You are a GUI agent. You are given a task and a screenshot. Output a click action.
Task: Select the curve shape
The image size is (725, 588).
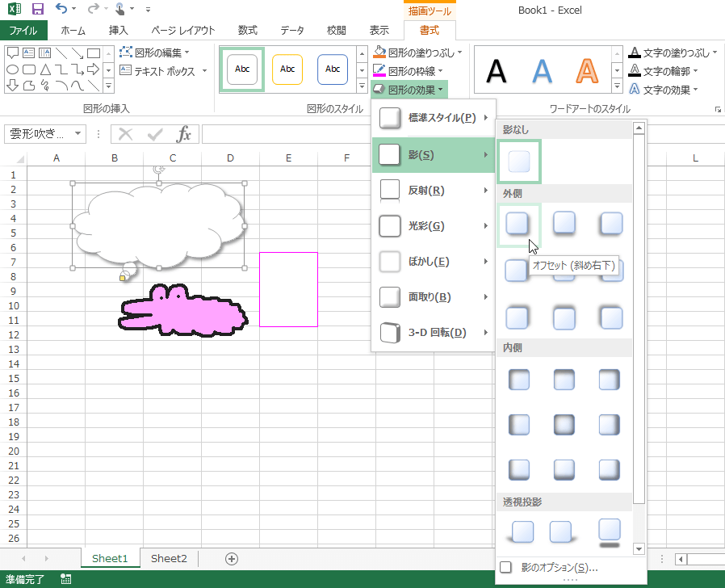78,85
